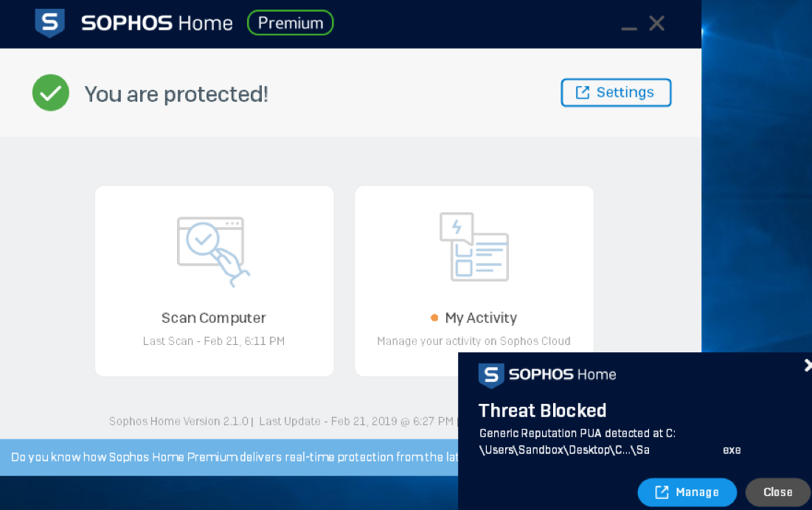The height and width of the screenshot is (510, 812).
Task: Close the main Sophos Home window
Action: 656,24
